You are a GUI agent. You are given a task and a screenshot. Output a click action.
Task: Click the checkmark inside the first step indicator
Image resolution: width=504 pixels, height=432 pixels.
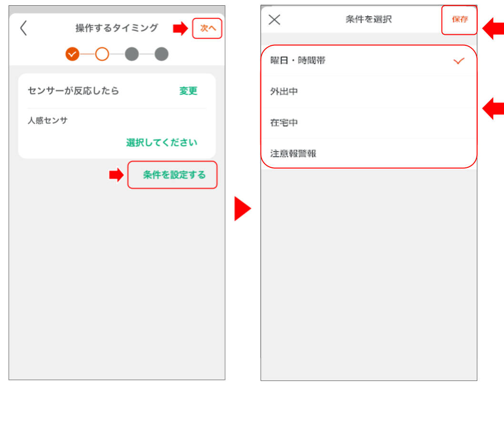click(72, 54)
